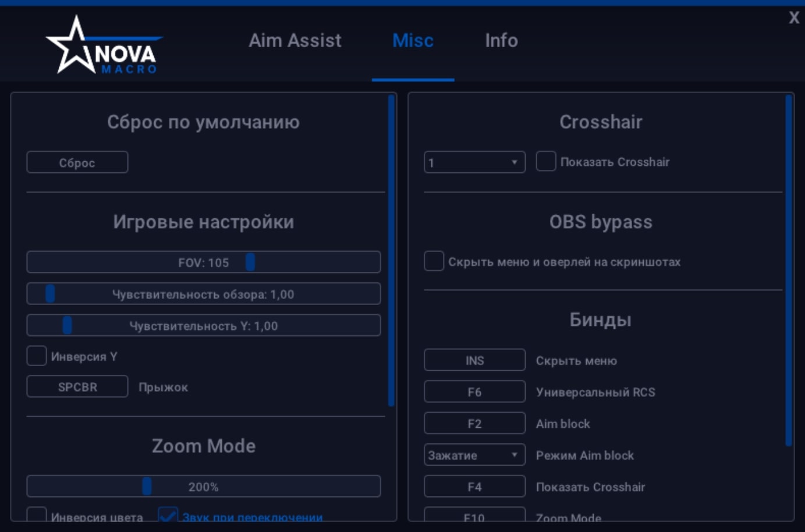Click the Бинды heading
The height and width of the screenshot is (532, 805).
(601, 320)
